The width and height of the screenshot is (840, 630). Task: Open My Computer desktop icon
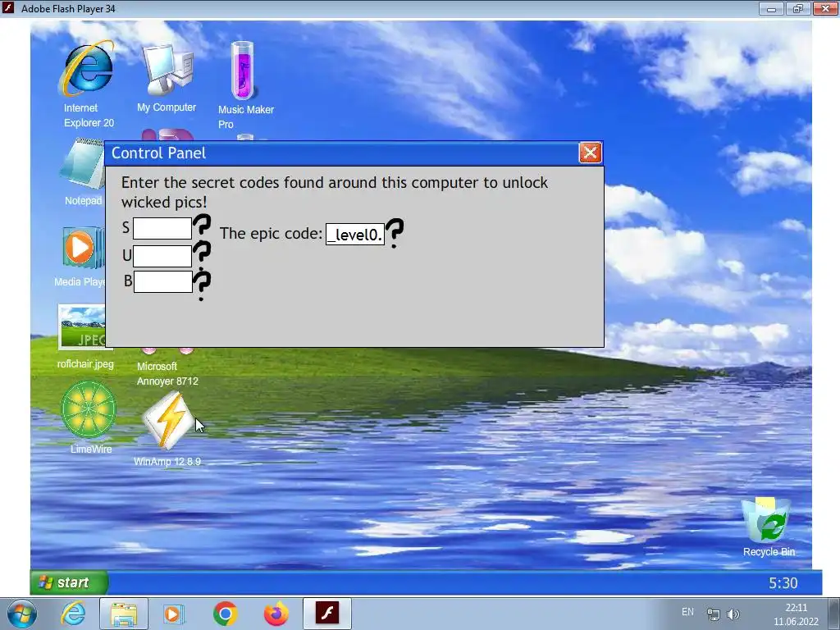[x=167, y=70]
